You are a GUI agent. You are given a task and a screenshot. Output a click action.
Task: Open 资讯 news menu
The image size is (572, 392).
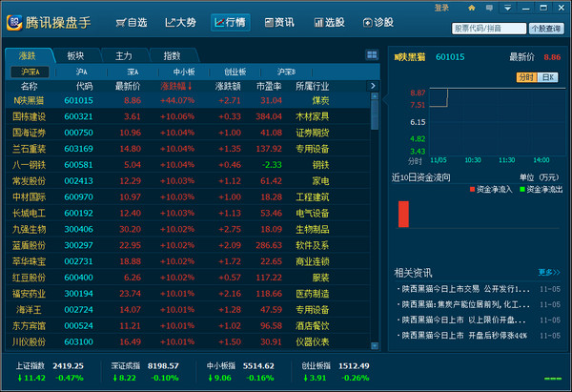click(x=279, y=23)
